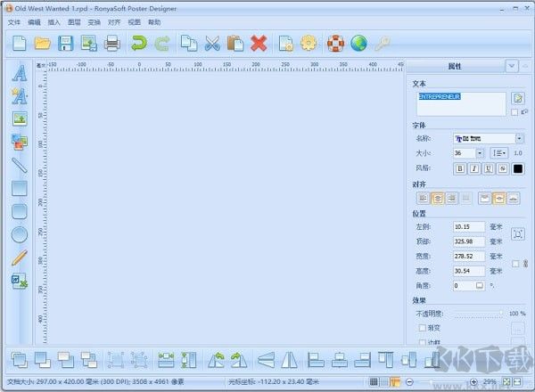Screen dimensions: 535x392
Task: Open 帮助 menu
Action: point(154,22)
